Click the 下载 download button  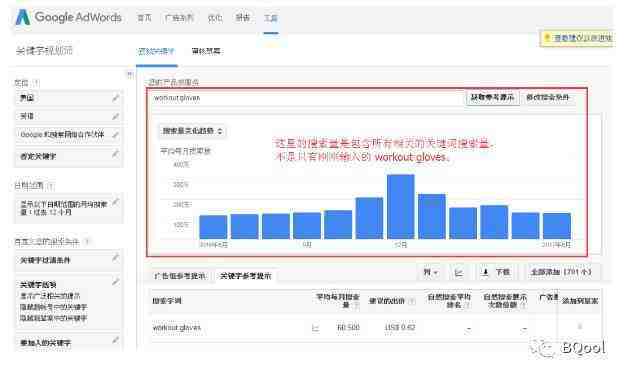click(x=496, y=272)
